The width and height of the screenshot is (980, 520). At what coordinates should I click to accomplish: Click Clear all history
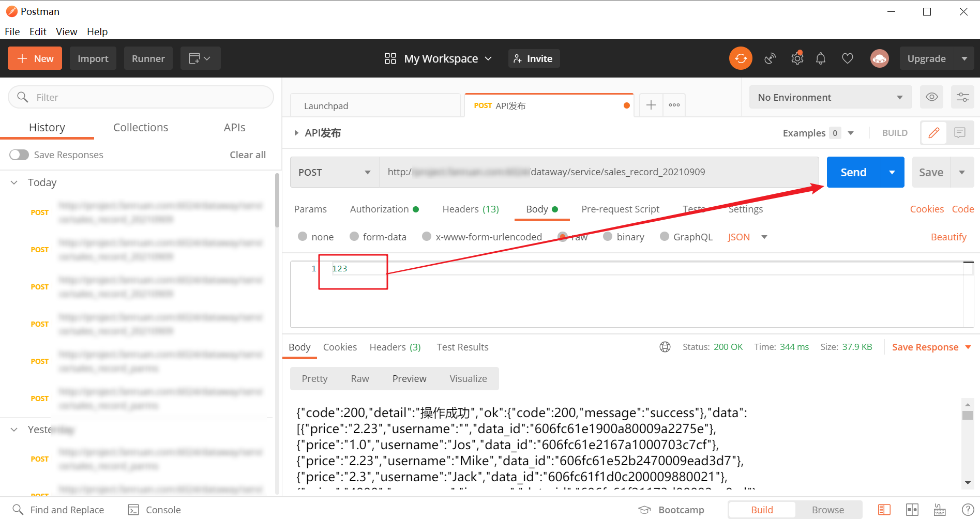tap(248, 155)
